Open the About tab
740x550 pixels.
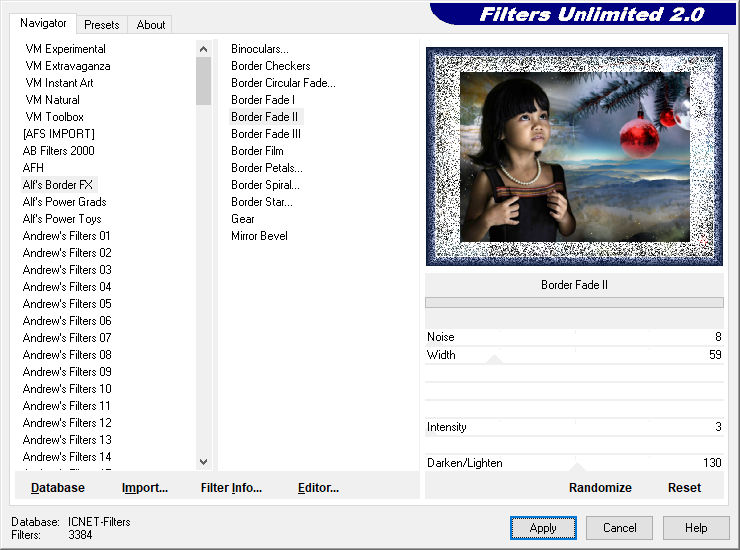click(x=151, y=25)
